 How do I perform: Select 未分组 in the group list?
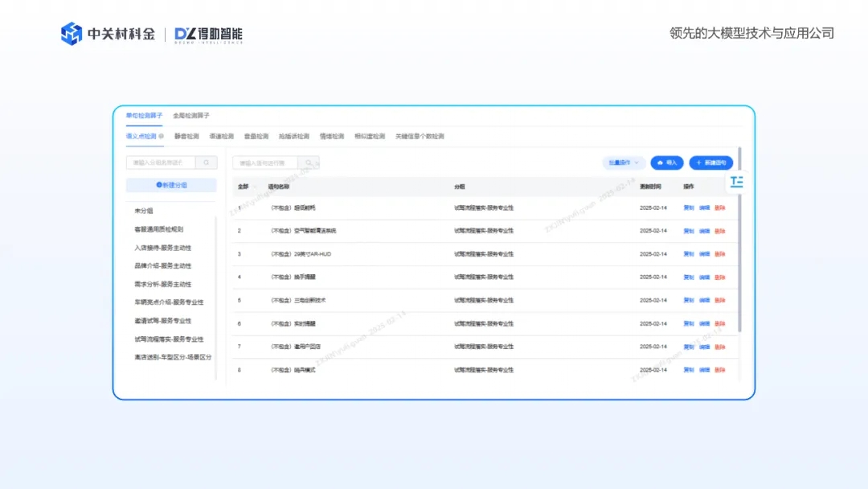coord(144,211)
